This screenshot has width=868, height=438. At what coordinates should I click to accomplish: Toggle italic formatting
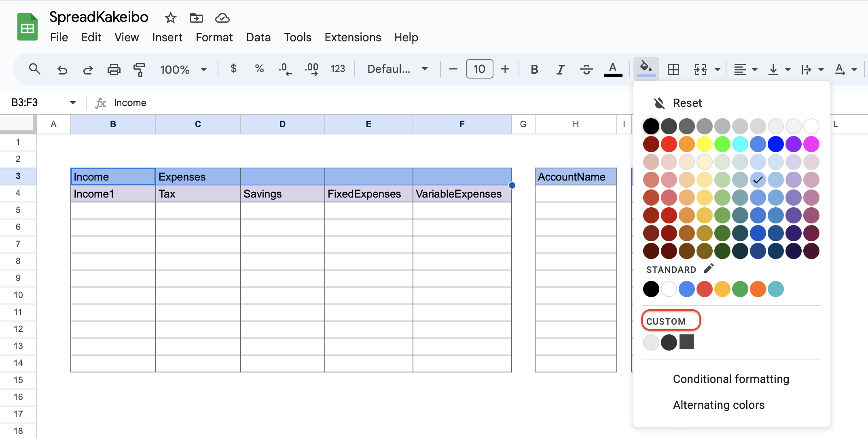click(x=560, y=69)
